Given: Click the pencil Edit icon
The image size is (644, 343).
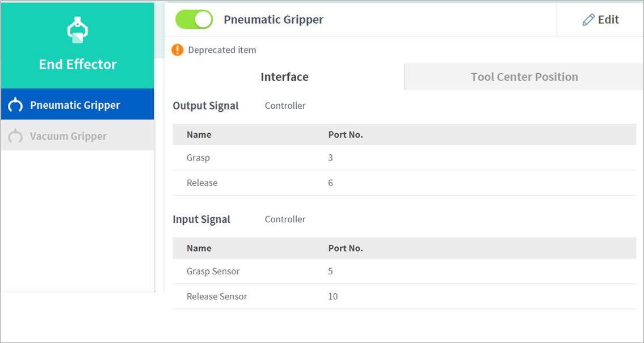Looking at the screenshot, I should point(588,20).
